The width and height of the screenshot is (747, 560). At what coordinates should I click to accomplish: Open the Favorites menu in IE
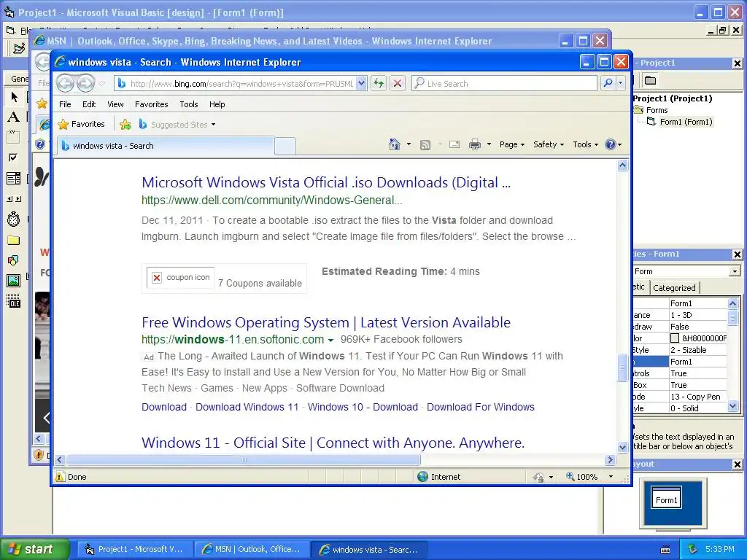click(152, 104)
